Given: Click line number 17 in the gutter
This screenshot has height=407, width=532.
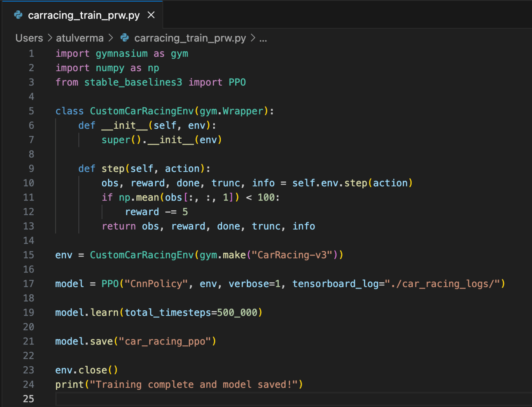Looking at the screenshot, I should tap(28, 284).
